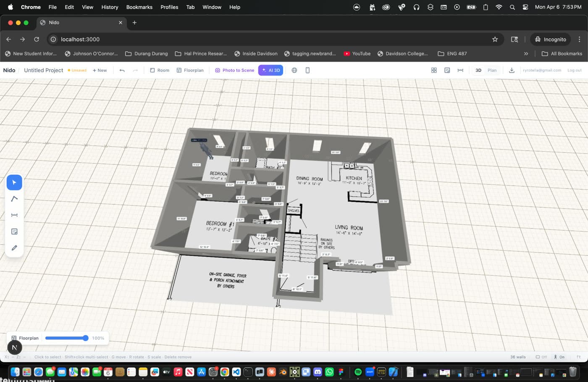
Task: Click the Unsaved status indicator
Action: pyautogui.click(x=77, y=70)
